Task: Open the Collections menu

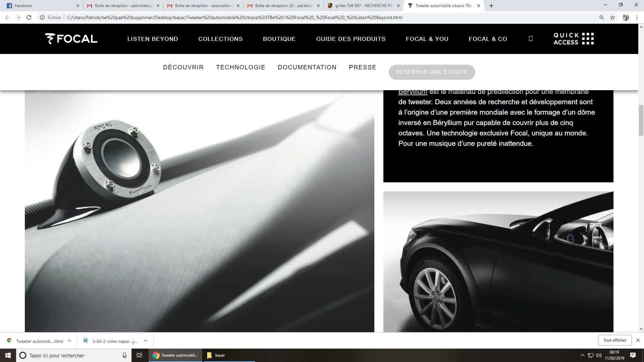Action: (220, 39)
